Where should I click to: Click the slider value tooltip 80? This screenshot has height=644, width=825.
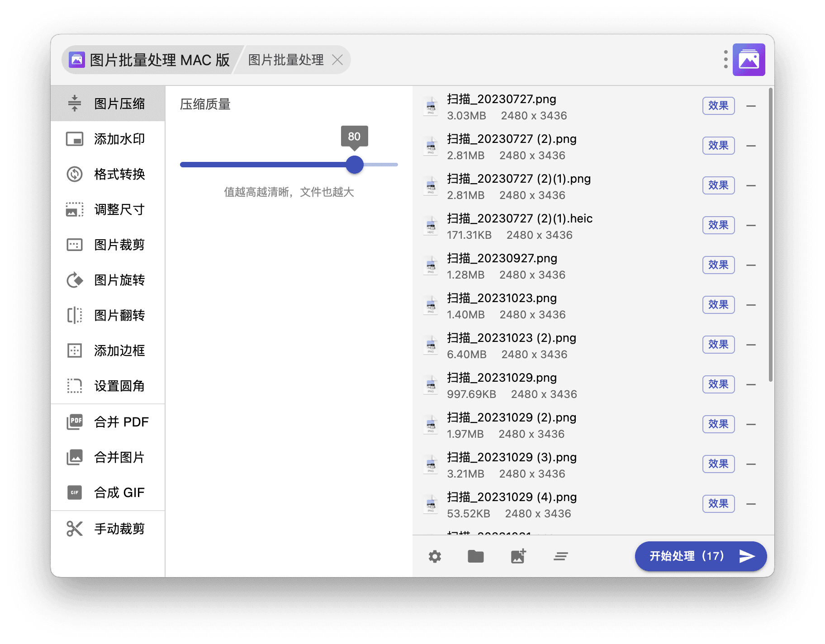[x=355, y=137]
